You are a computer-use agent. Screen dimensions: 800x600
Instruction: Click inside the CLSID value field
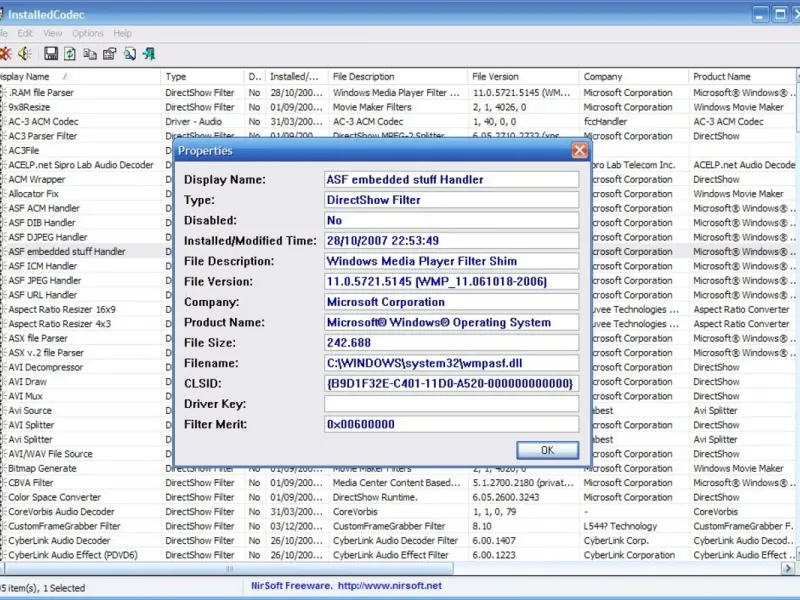click(x=451, y=383)
